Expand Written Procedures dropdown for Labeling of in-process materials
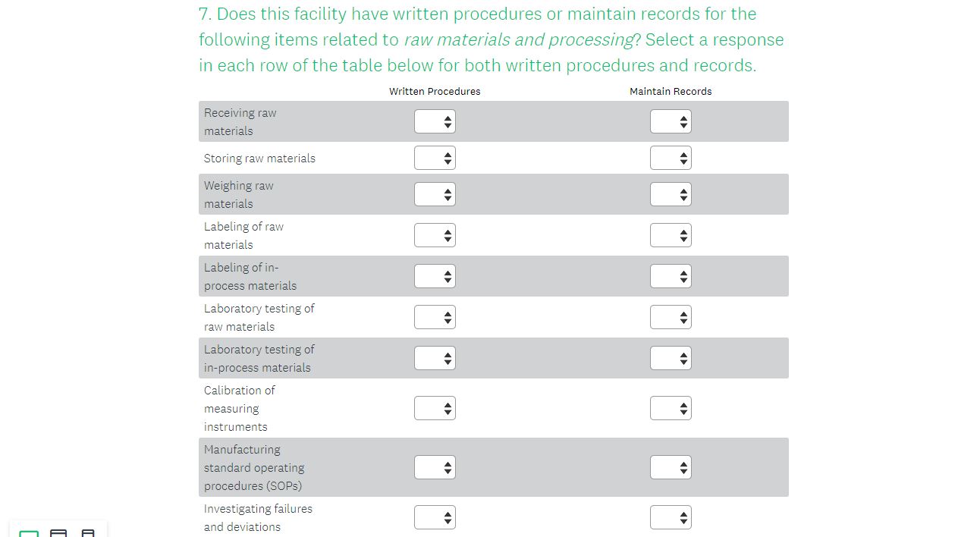 coord(435,276)
